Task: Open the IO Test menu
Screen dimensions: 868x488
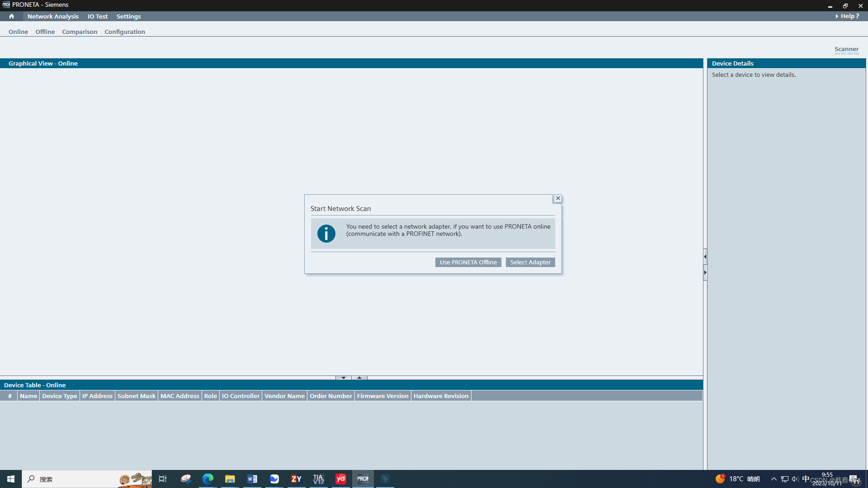Action: (98, 16)
